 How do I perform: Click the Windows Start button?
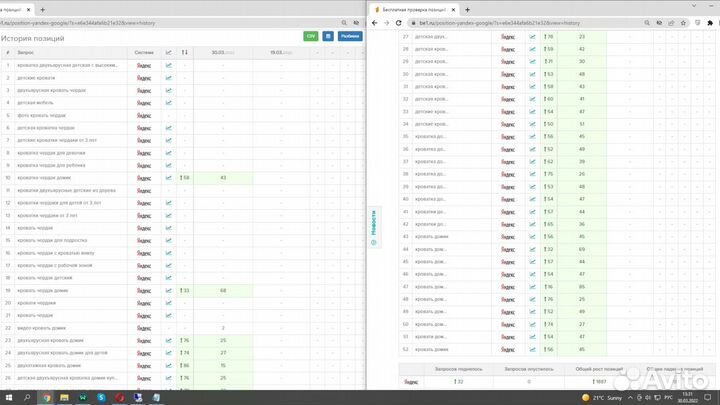point(7,397)
